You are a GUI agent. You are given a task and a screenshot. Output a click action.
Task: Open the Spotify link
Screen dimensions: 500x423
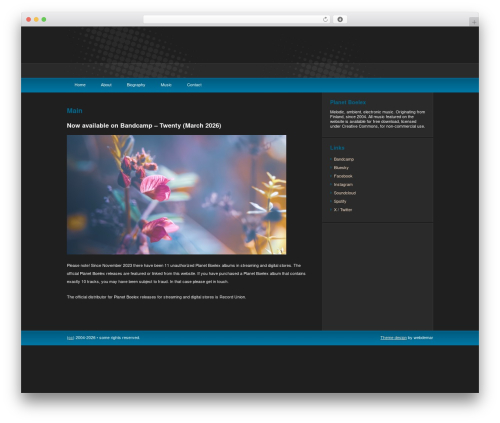(x=340, y=201)
